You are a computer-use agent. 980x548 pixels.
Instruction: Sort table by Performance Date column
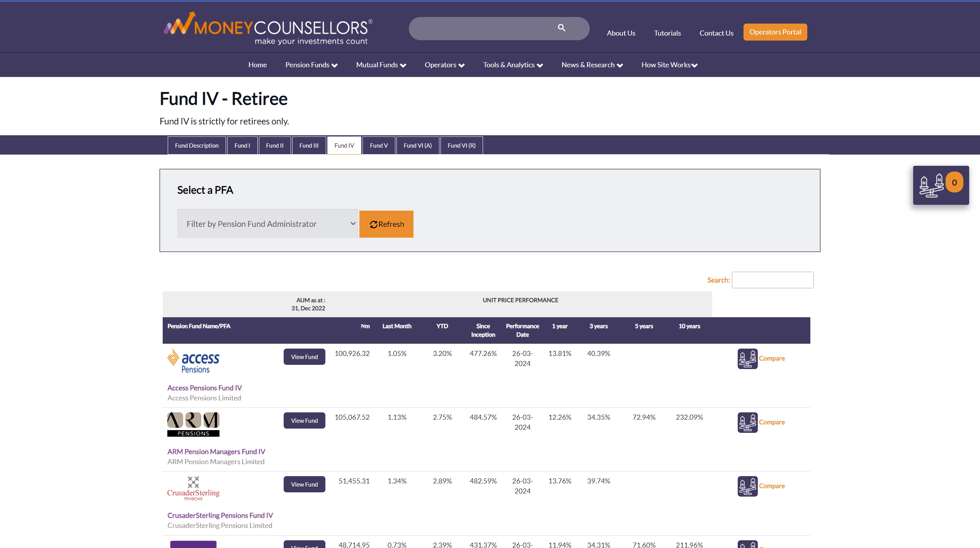tap(522, 330)
